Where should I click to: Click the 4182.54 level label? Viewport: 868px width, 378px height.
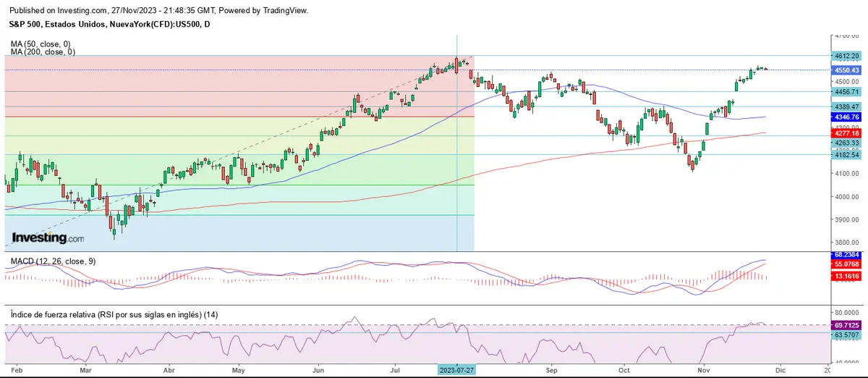846,155
